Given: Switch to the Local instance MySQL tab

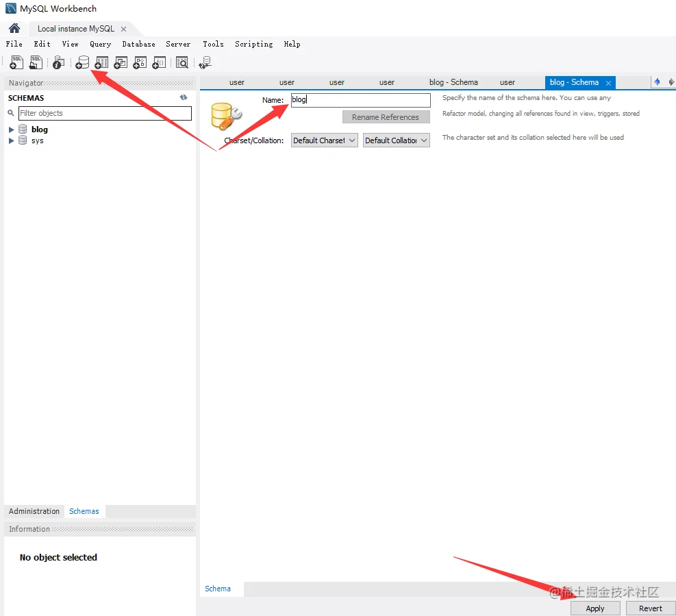Looking at the screenshot, I should (x=75, y=29).
